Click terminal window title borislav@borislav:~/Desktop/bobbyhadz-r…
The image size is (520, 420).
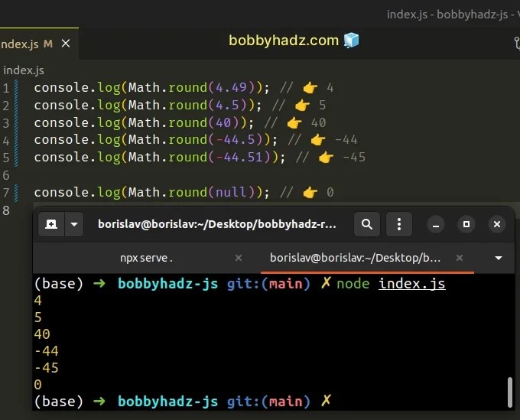point(217,225)
